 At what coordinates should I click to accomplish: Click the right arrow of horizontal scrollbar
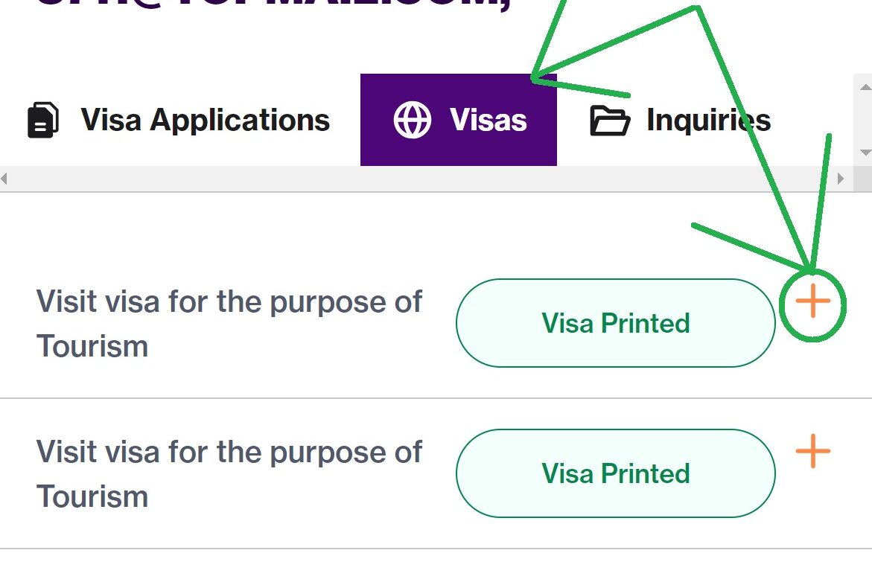(841, 179)
